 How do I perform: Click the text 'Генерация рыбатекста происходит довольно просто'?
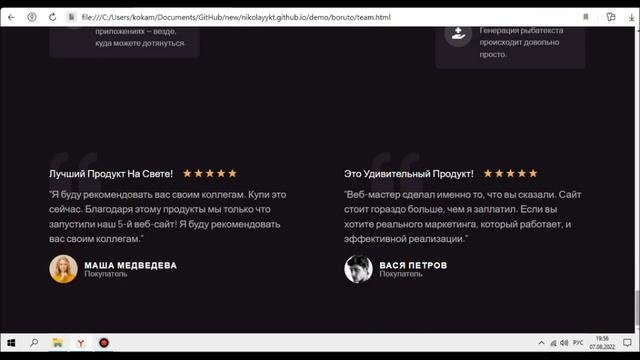(521, 42)
